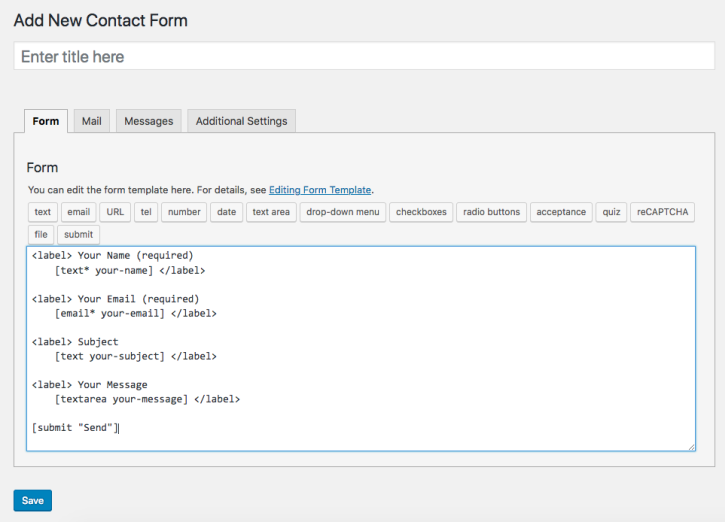Insert an email field tag
Image resolution: width=725 pixels, height=522 pixels.
coord(78,212)
